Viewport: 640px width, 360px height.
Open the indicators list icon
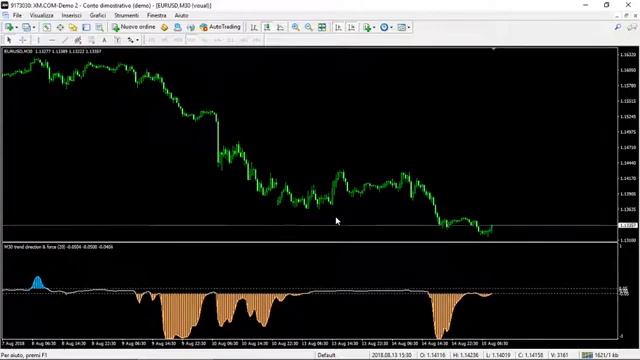click(x=367, y=27)
